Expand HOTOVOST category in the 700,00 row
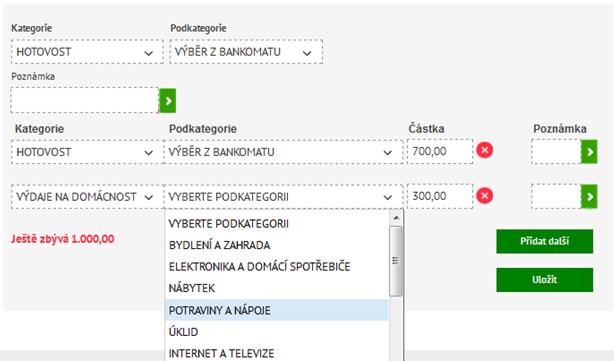This screenshot has width=614, height=361. tap(87, 152)
